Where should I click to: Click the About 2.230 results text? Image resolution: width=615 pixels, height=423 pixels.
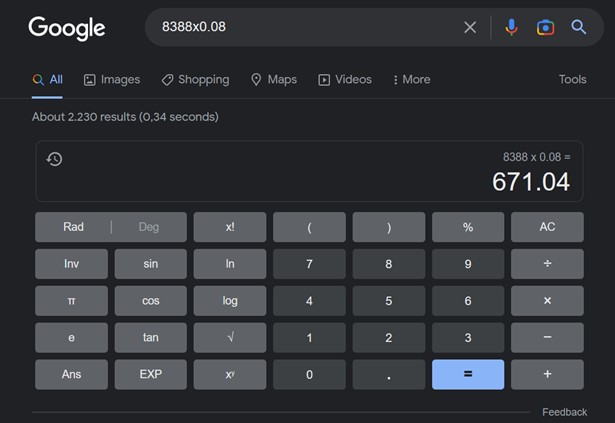point(125,117)
